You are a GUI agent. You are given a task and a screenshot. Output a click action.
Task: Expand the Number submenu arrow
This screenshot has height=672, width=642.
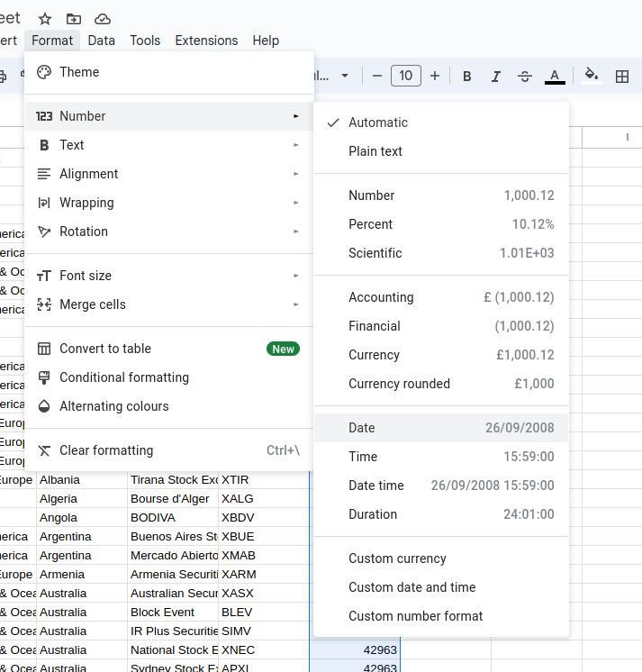295,116
